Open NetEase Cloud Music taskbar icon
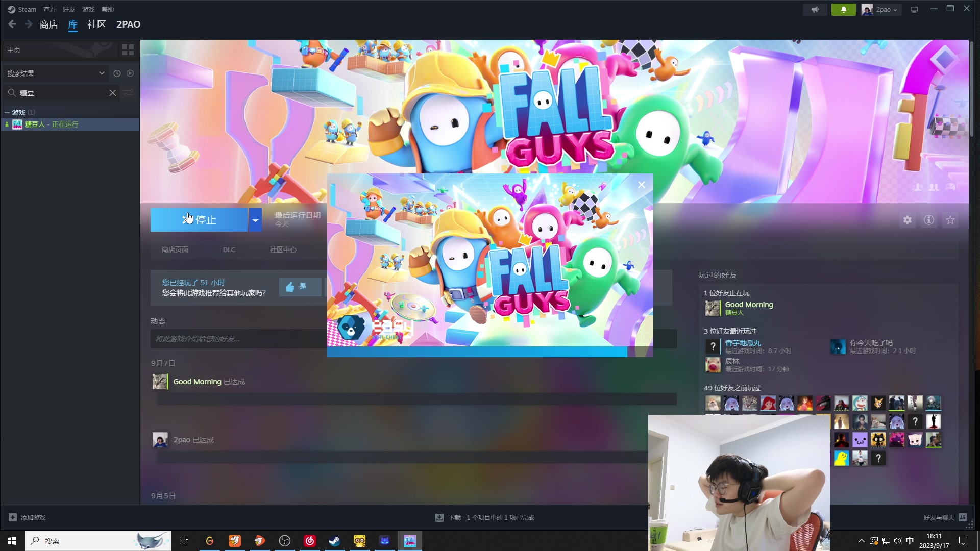This screenshot has height=551, width=980. click(309, 541)
